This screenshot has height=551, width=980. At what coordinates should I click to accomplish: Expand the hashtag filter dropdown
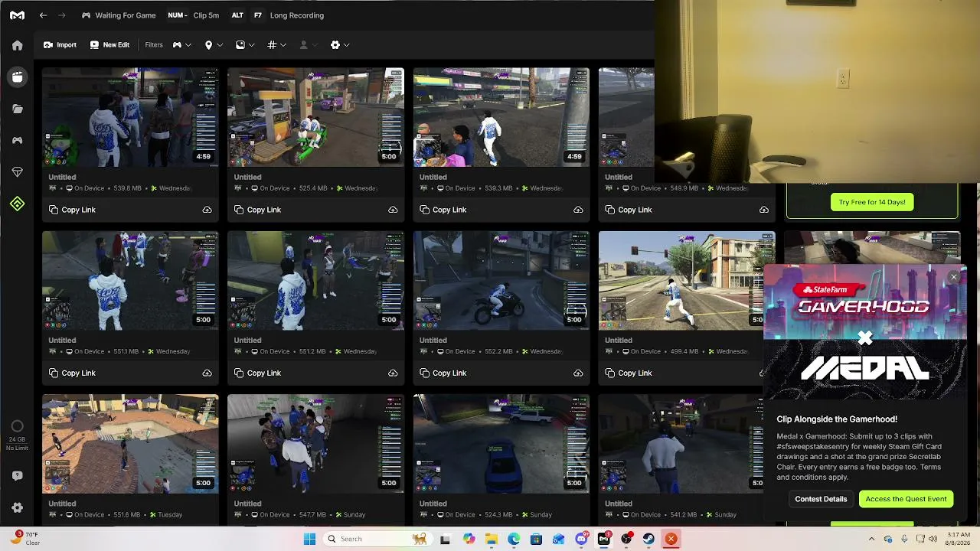276,45
